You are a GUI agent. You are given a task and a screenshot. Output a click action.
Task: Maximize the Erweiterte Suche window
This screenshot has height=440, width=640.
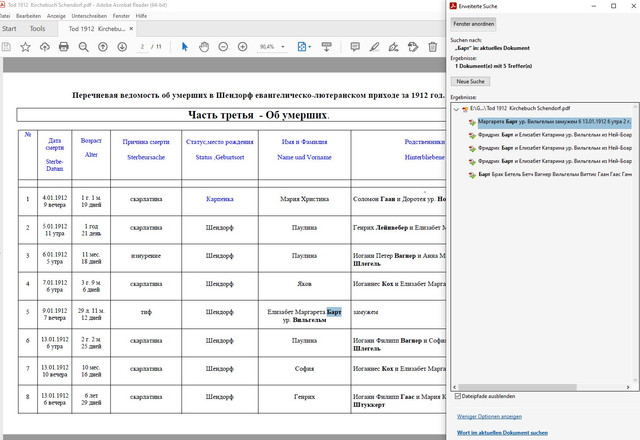[x=613, y=6]
